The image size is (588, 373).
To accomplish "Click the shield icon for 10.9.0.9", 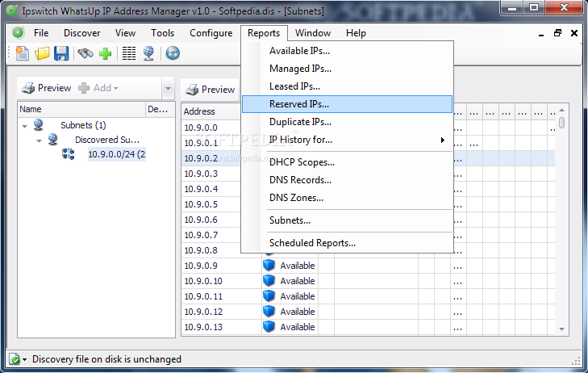I will pyautogui.click(x=269, y=266).
